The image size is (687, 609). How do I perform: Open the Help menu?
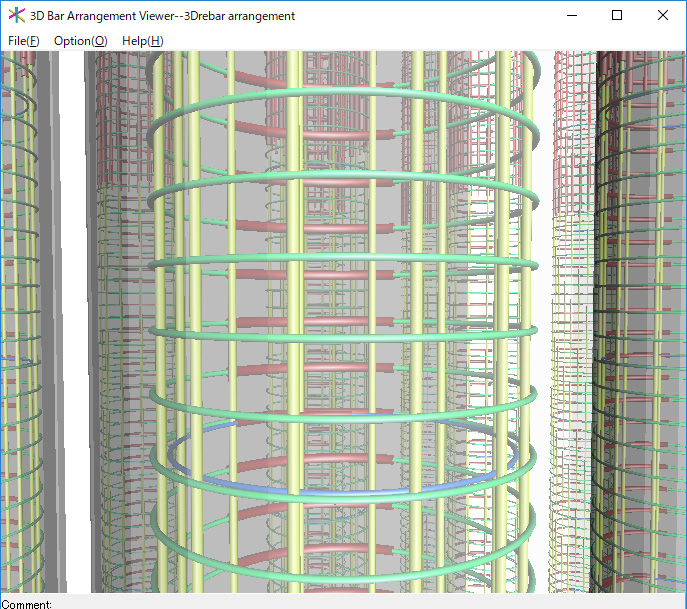[142, 41]
